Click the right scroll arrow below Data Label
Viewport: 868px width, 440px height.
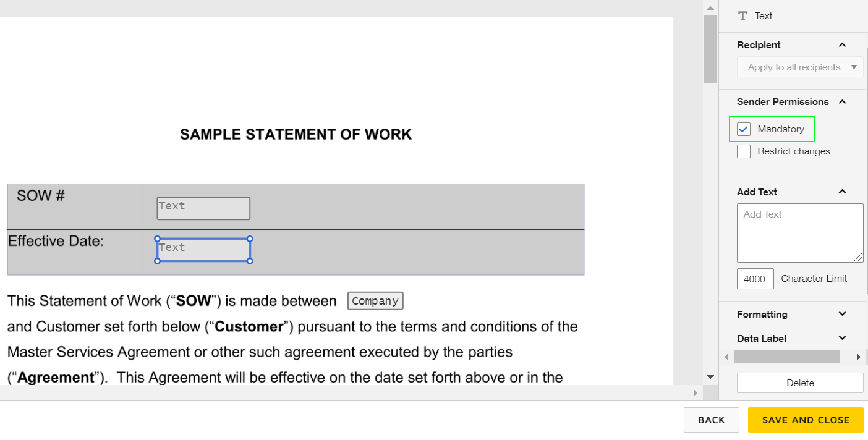pos(859,357)
